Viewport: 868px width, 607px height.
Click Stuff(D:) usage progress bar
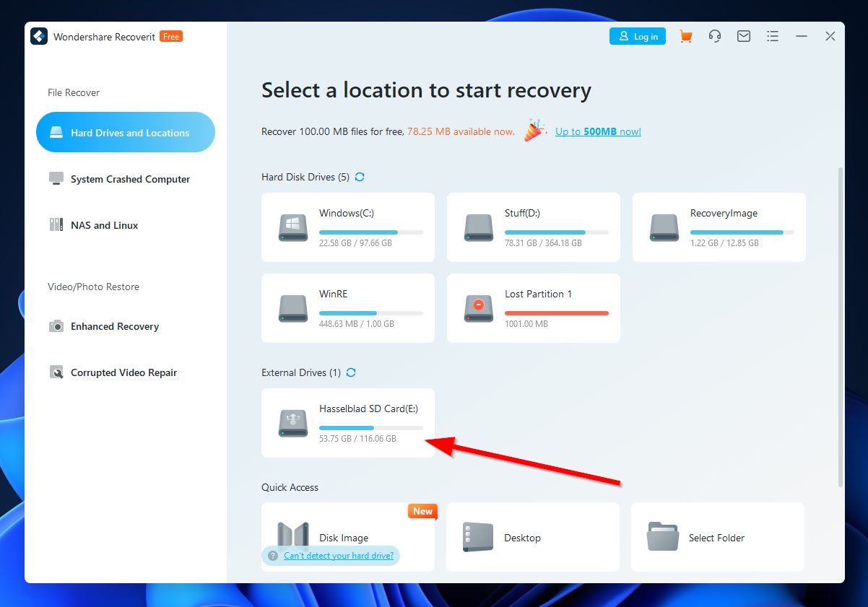point(557,232)
